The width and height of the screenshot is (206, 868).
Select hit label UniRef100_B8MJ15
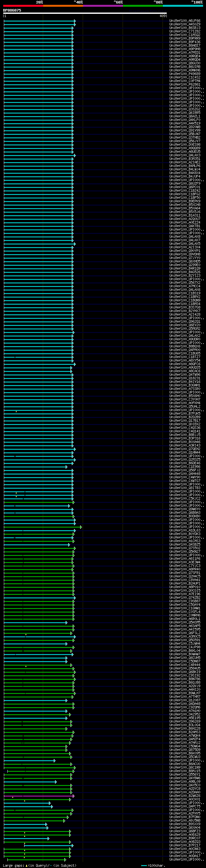point(185,771)
